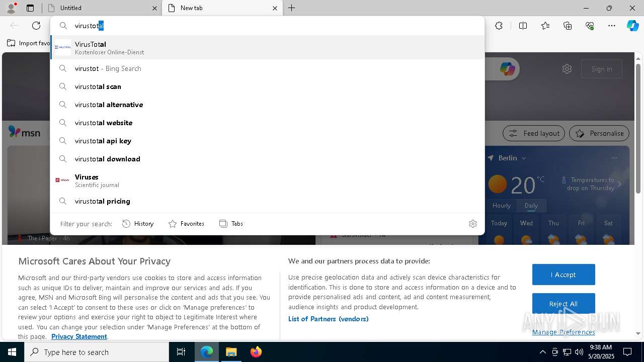Viewport: 644px width, 362px height.
Task: Open volume control in system tray
Action: click(579, 352)
